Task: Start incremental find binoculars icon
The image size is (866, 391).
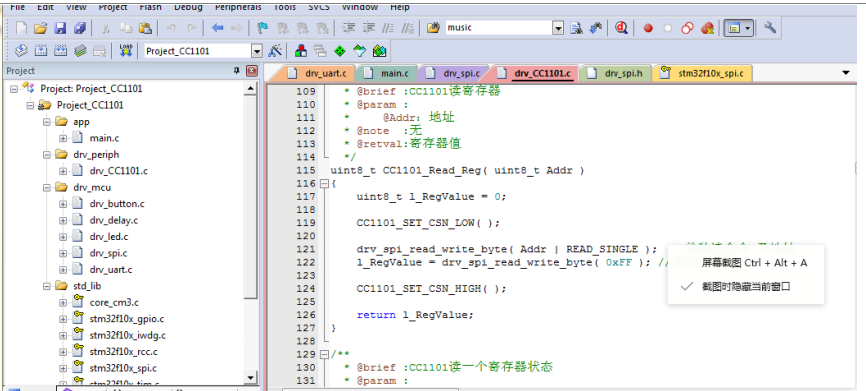Action: (595, 28)
